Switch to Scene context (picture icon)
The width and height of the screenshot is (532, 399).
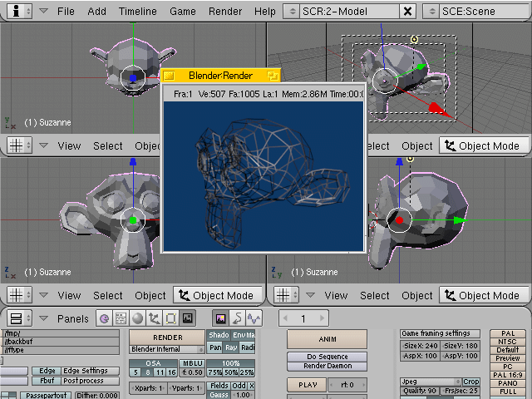(x=187, y=318)
